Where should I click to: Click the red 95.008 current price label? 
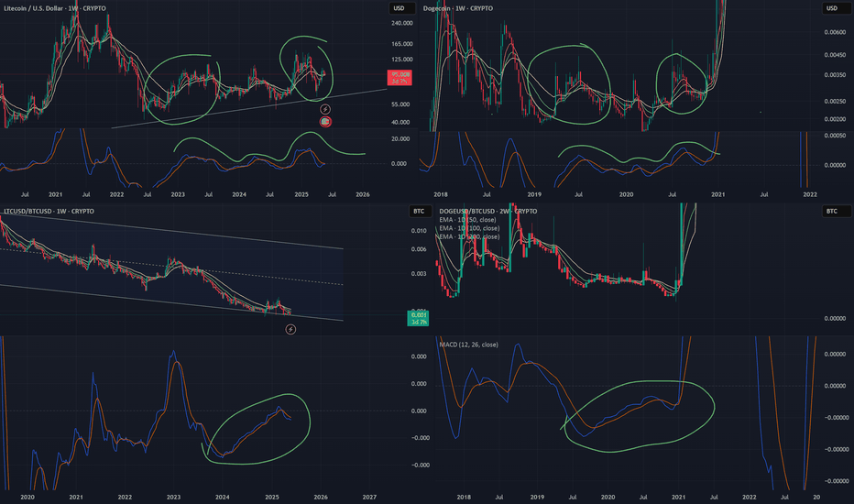point(400,78)
